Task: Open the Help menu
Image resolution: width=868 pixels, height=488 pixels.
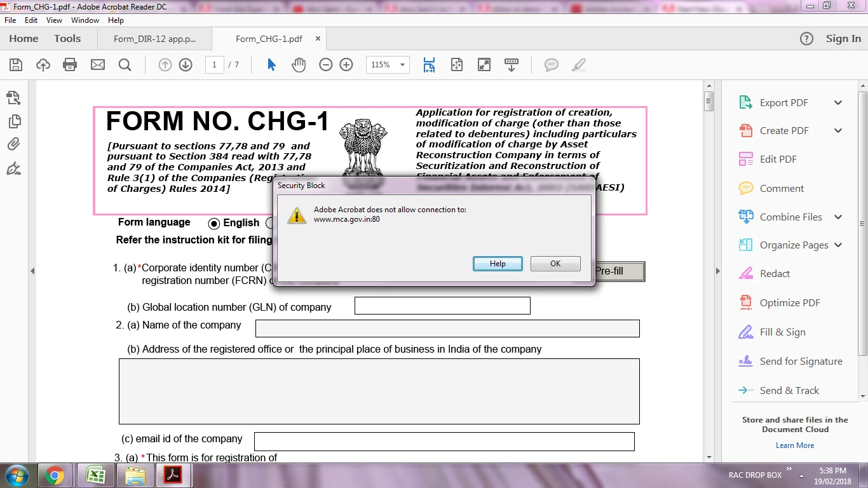Action: pyautogui.click(x=116, y=20)
